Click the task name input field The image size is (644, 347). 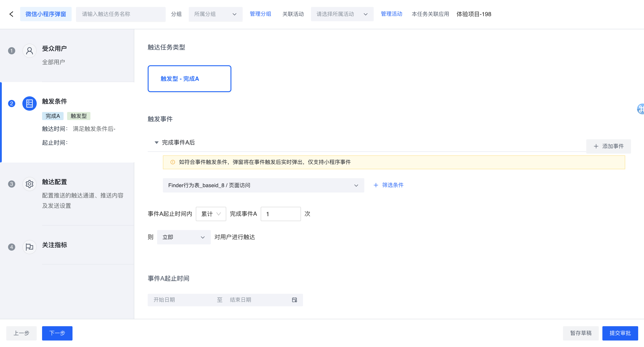(121, 14)
